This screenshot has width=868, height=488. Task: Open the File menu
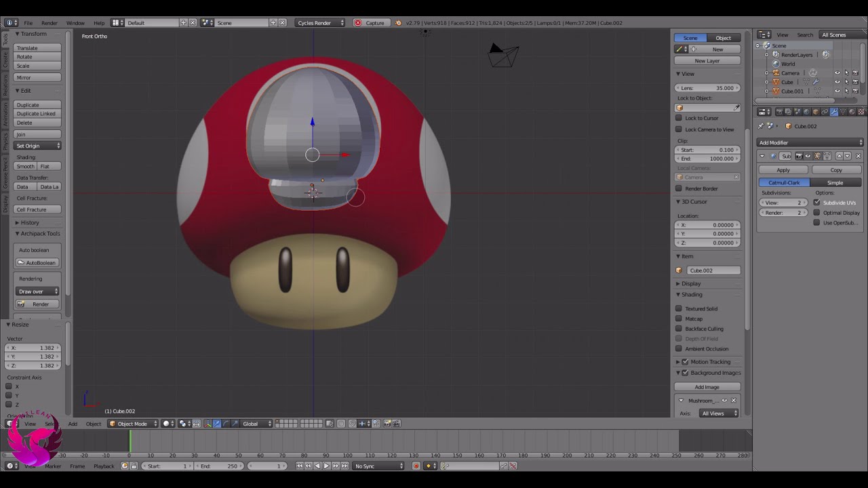pos(28,23)
